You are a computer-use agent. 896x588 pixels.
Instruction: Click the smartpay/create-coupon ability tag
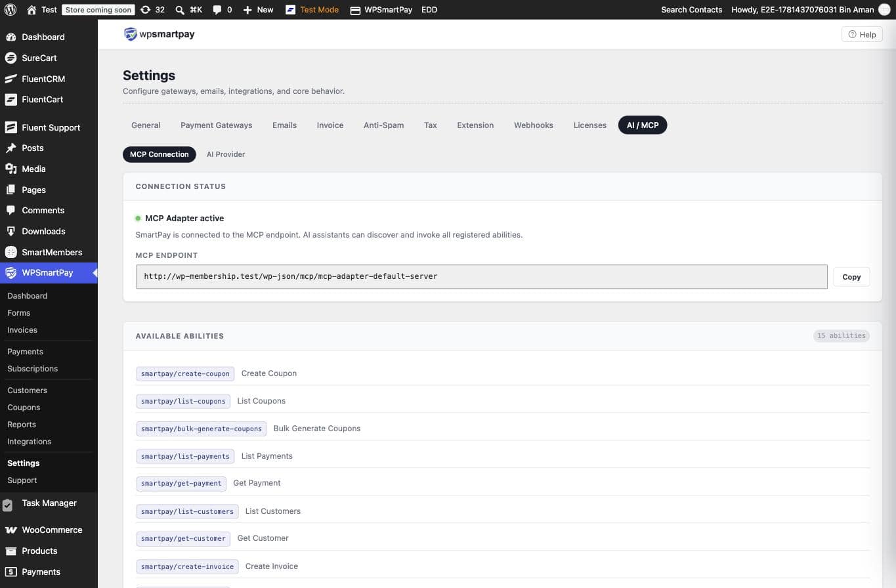pyautogui.click(x=185, y=373)
